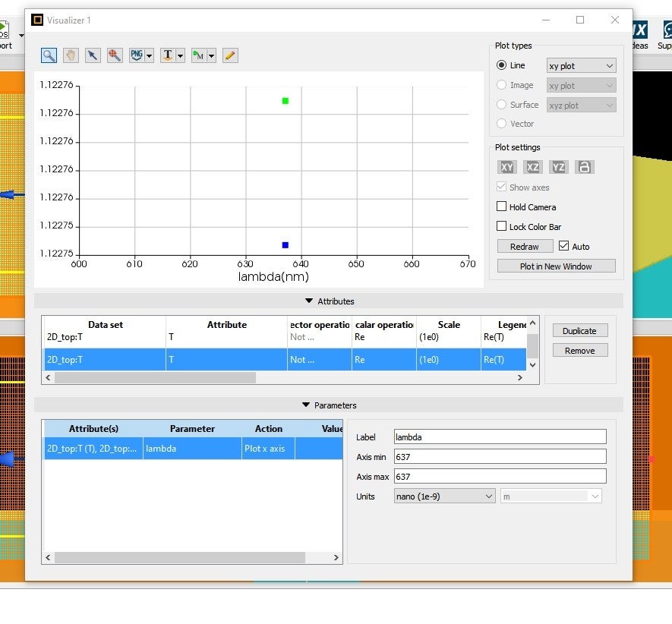Enable the Hold Camera checkbox
672x624 pixels.
tap(502, 207)
